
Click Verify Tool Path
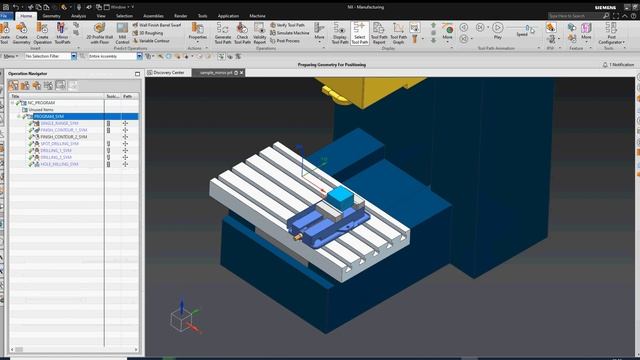[287, 25]
